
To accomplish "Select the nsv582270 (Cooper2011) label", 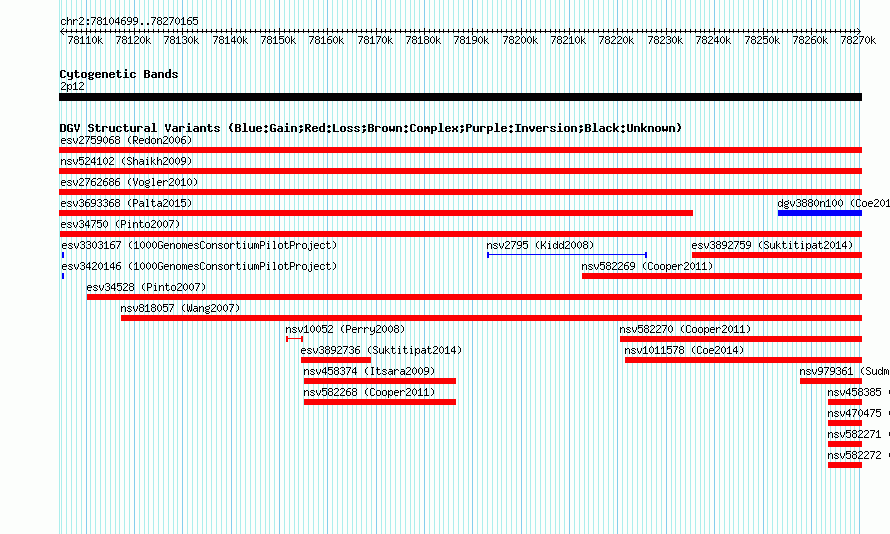I will (x=685, y=329).
